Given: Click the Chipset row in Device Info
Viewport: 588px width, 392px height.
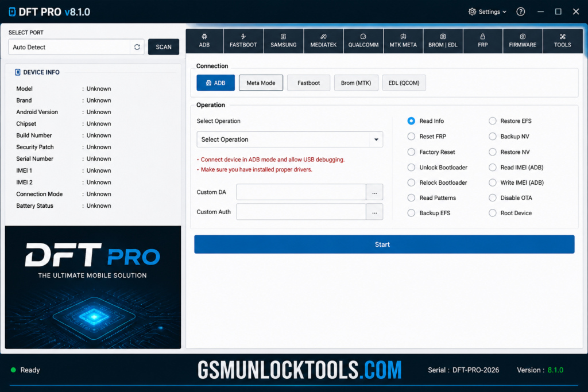Looking at the screenshot, I should 64,123.
